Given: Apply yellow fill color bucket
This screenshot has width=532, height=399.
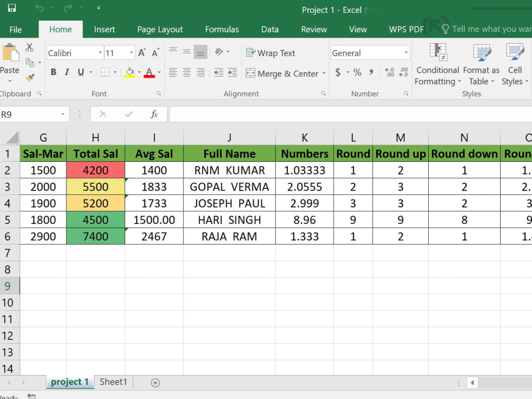Looking at the screenshot, I should click(130, 72).
